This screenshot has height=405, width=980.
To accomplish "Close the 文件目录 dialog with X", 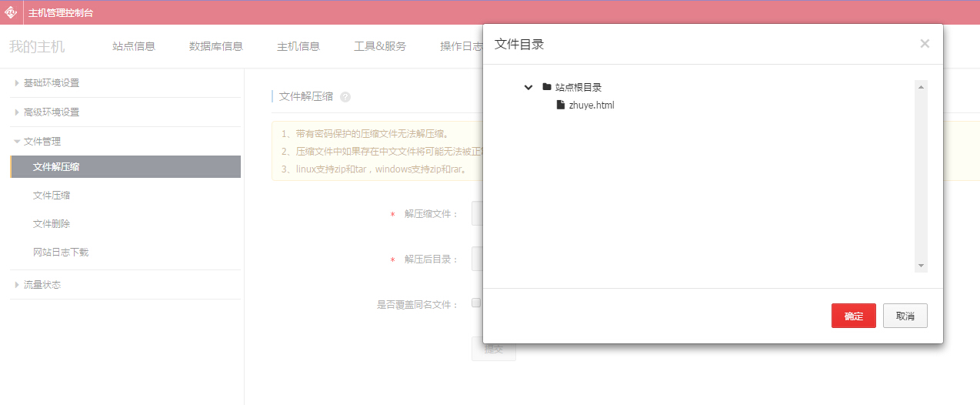I will (x=925, y=44).
